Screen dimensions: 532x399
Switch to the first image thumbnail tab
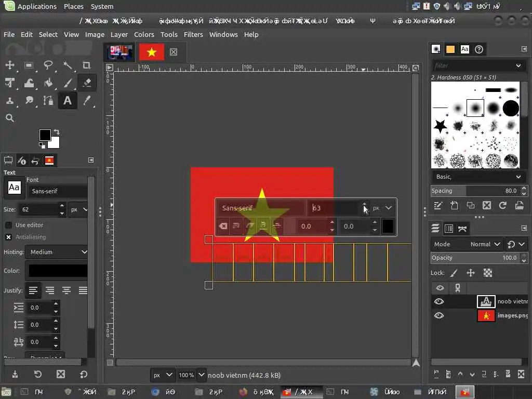(x=120, y=52)
